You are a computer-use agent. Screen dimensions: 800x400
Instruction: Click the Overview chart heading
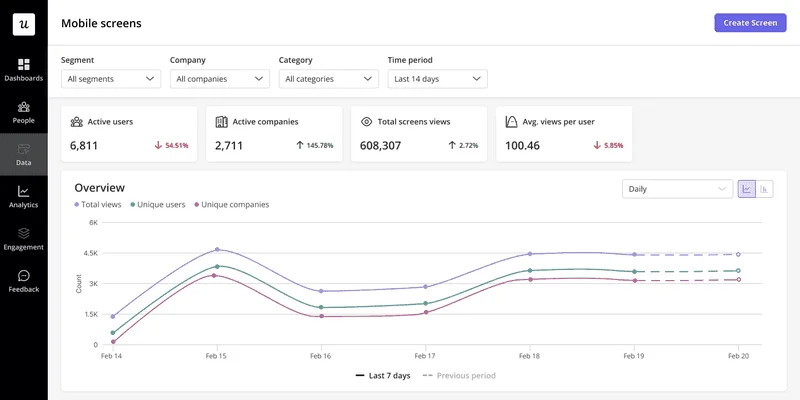point(99,187)
